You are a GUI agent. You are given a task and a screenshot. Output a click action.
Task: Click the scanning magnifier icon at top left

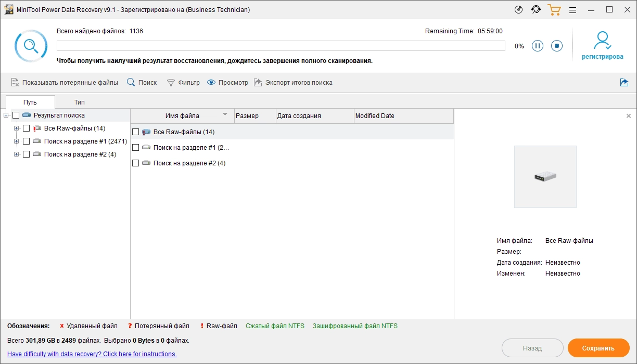[31, 46]
